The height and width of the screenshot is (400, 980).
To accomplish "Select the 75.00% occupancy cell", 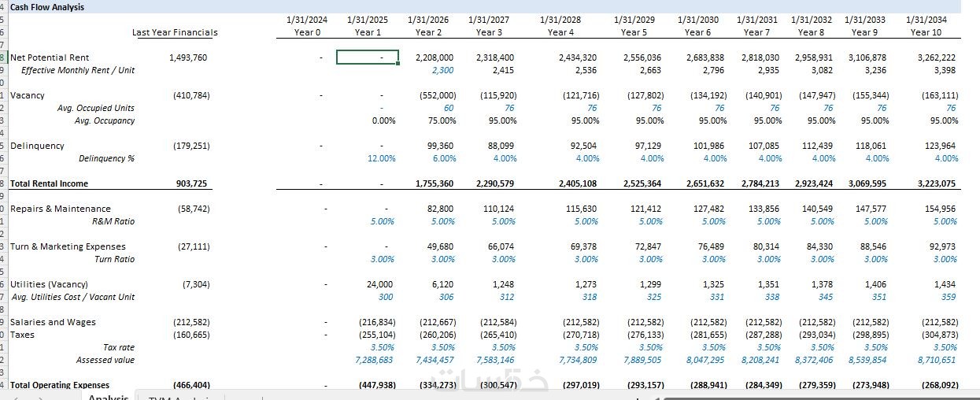I will (x=442, y=120).
